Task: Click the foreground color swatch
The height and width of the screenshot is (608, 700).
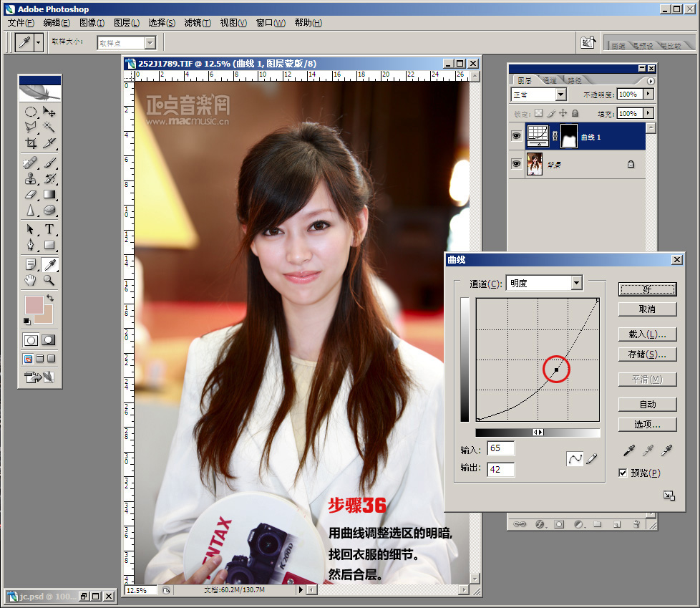Action: (x=34, y=305)
